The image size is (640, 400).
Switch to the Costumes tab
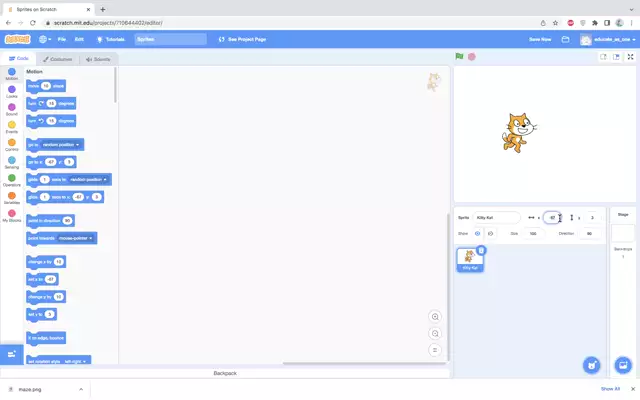(58, 59)
